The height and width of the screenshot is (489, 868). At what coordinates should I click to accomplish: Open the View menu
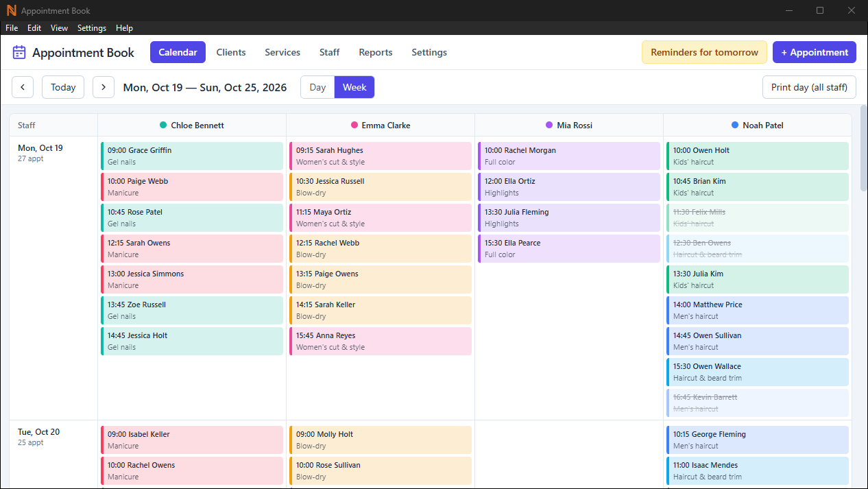60,28
